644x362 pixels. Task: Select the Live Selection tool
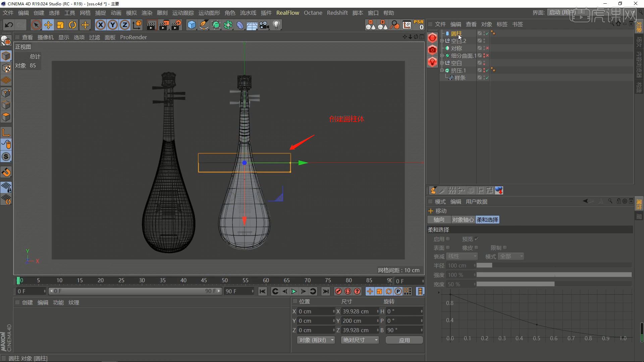click(x=36, y=25)
